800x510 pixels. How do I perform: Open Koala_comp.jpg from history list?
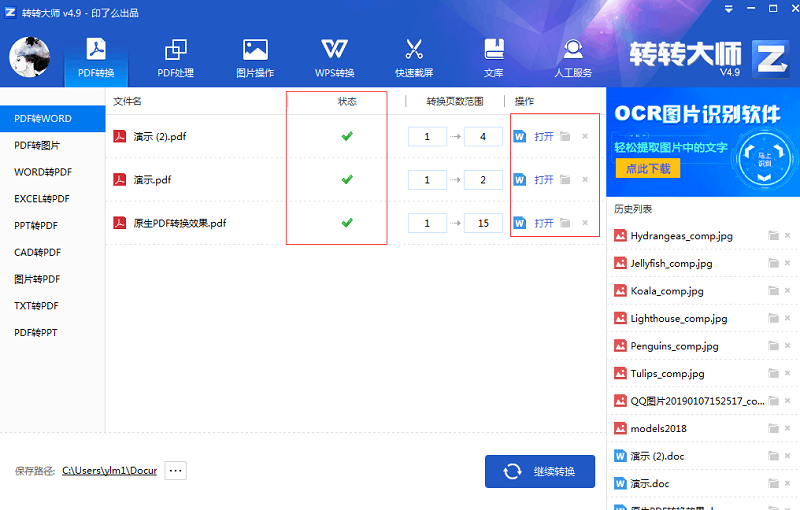667,291
